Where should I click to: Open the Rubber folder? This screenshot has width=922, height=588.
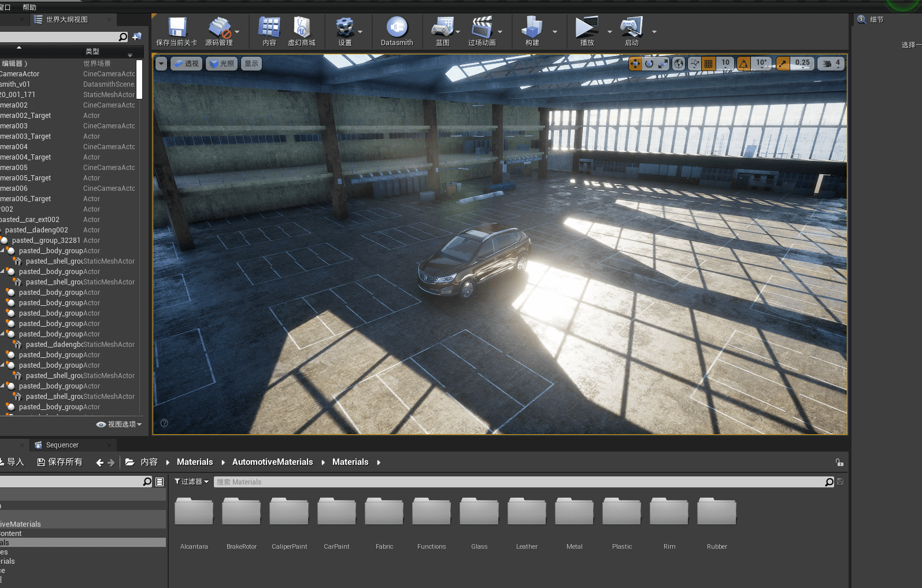pos(717,522)
